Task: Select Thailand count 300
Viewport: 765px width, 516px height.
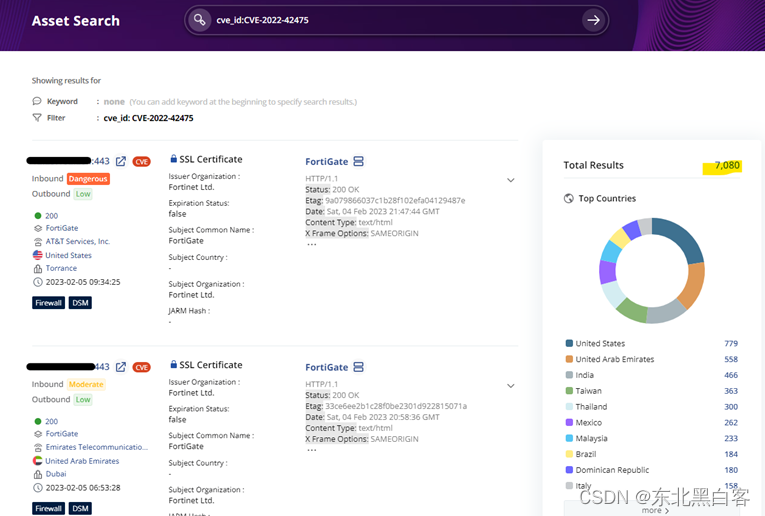Action: [x=731, y=407]
